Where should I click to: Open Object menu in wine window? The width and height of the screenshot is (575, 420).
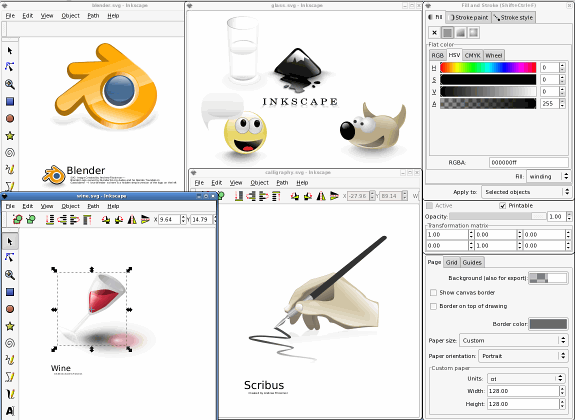tap(70, 206)
